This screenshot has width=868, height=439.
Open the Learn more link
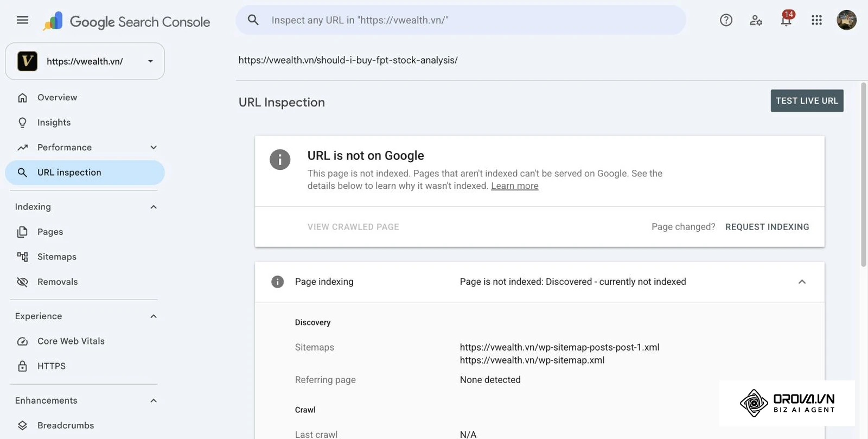(515, 186)
